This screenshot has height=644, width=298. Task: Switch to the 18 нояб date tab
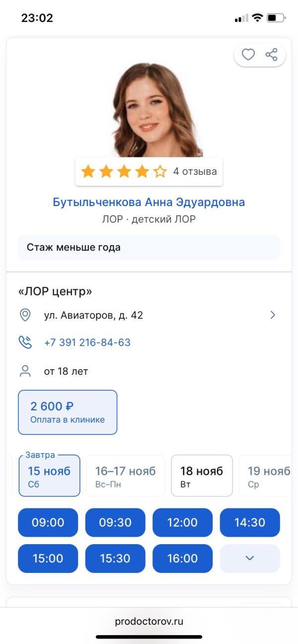click(202, 475)
